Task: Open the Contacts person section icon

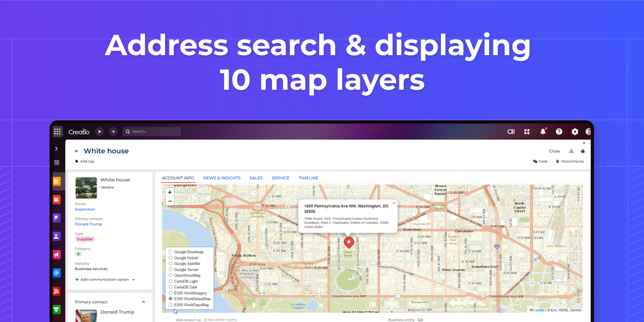Action: click(56, 236)
